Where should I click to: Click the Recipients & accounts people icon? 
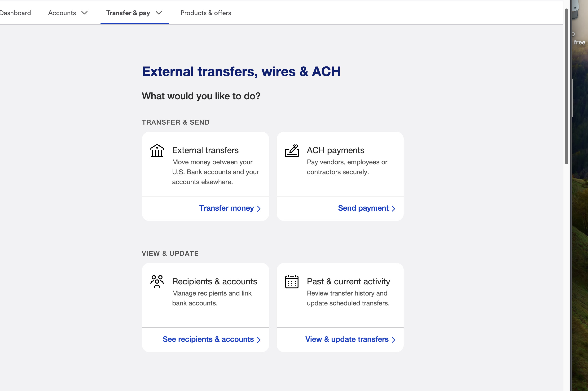click(x=157, y=282)
